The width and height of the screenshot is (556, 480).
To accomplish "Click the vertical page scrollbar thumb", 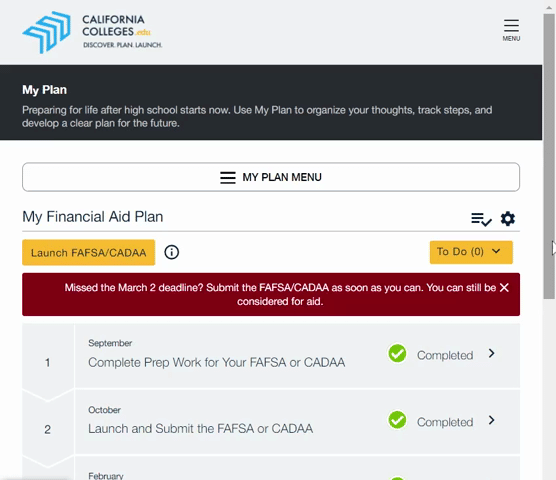I will pyautogui.click(x=549, y=156).
